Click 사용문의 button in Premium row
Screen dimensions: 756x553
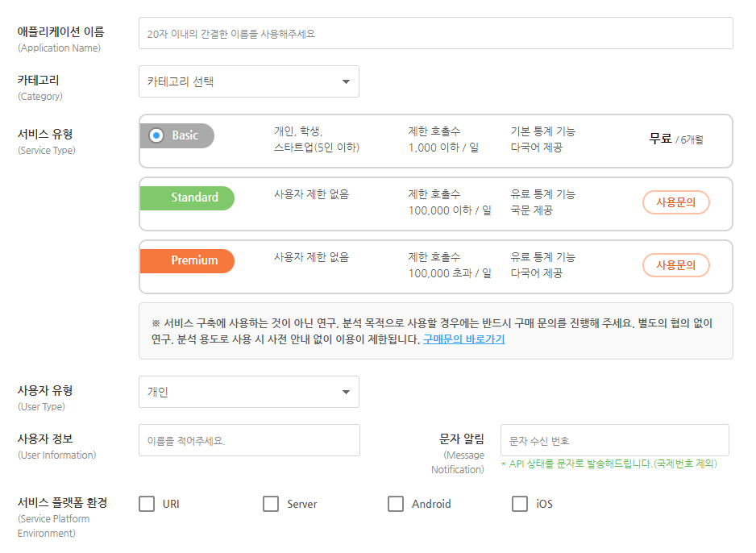click(x=675, y=265)
